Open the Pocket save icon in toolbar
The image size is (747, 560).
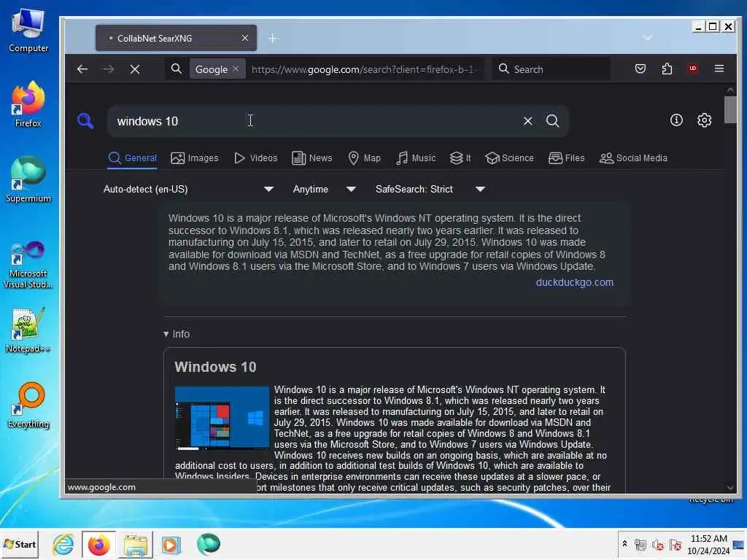pyautogui.click(x=640, y=69)
